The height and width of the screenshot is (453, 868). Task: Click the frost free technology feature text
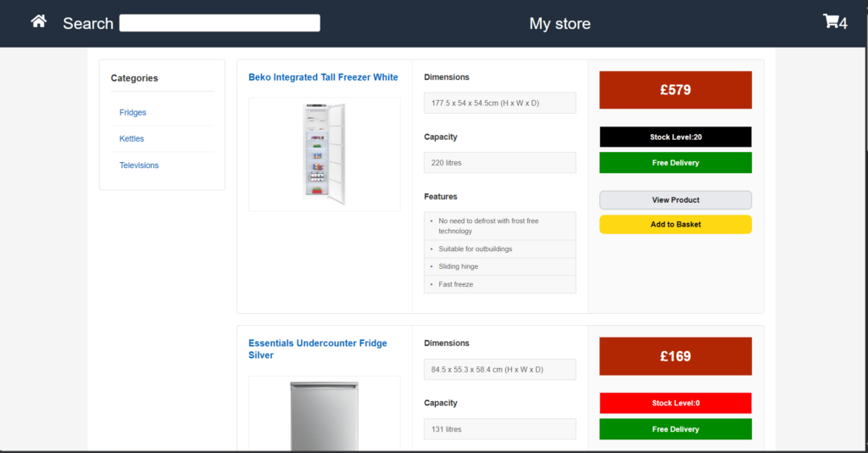pos(488,226)
